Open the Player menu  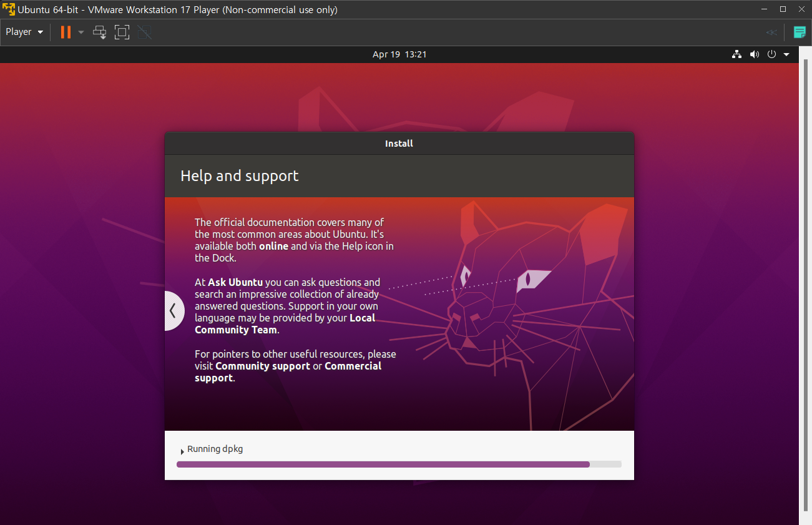click(24, 32)
